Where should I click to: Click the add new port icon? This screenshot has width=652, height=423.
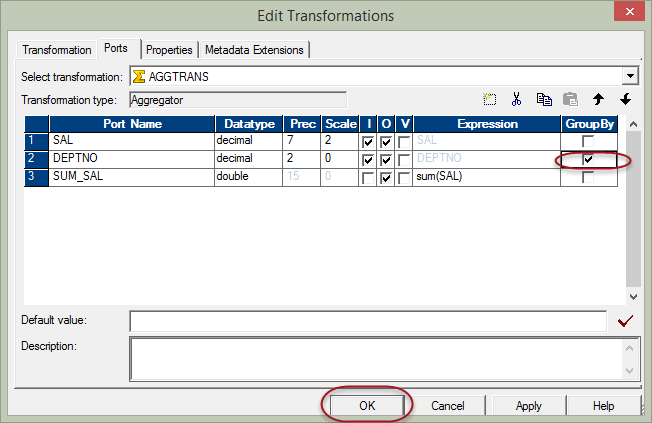tap(490, 99)
